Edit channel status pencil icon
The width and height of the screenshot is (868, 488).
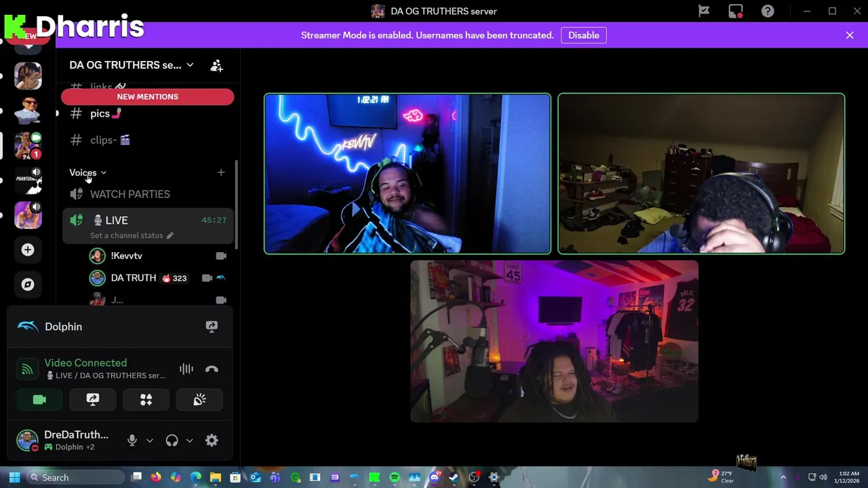point(170,235)
